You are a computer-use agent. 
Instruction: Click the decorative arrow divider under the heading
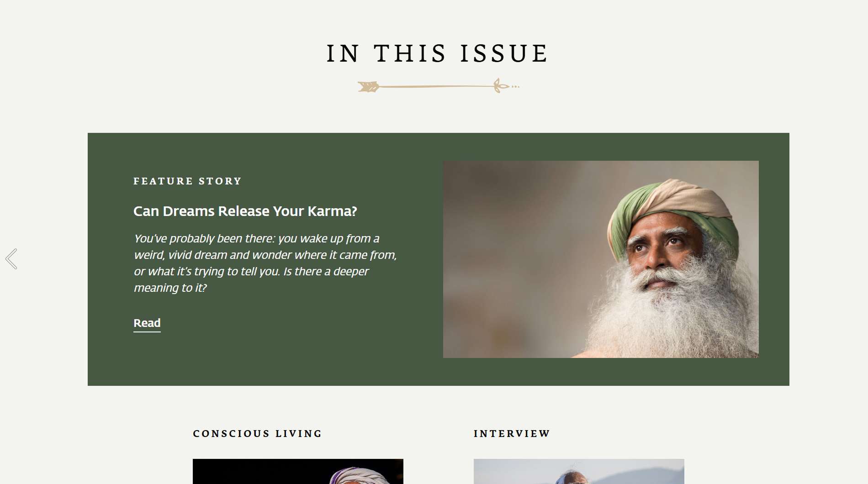pyautogui.click(x=439, y=86)
